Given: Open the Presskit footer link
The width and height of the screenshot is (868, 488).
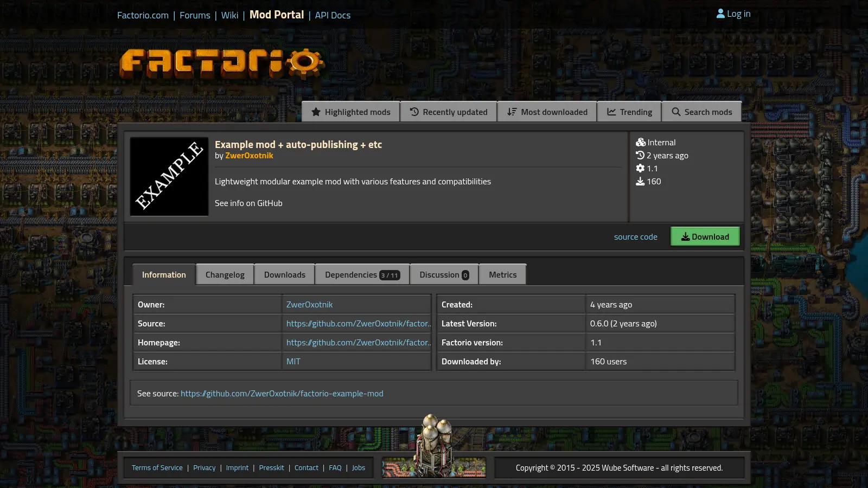Looking at the screenshot, I should point(271,467).
